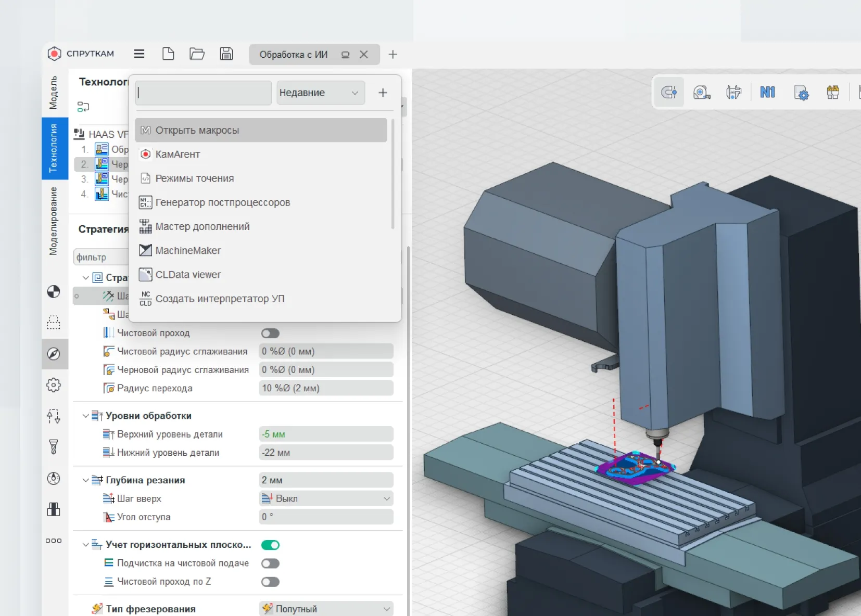
Task: Click the popup list scrollbar
Action: [x=392, y=174]
